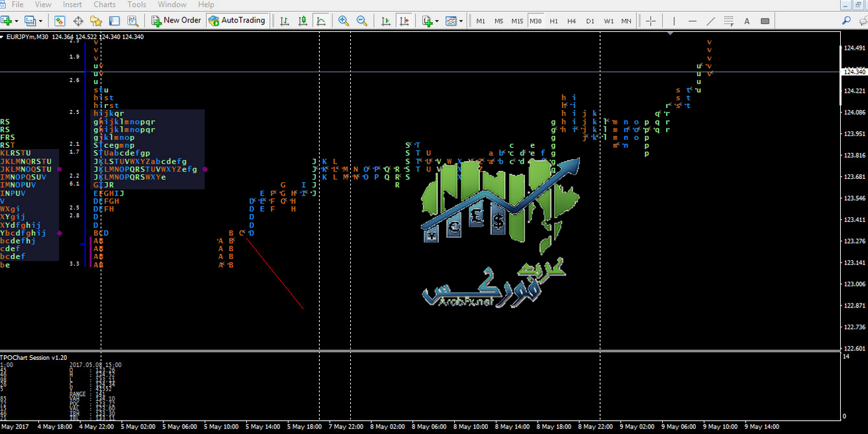Open the File menu

(18, 5)
